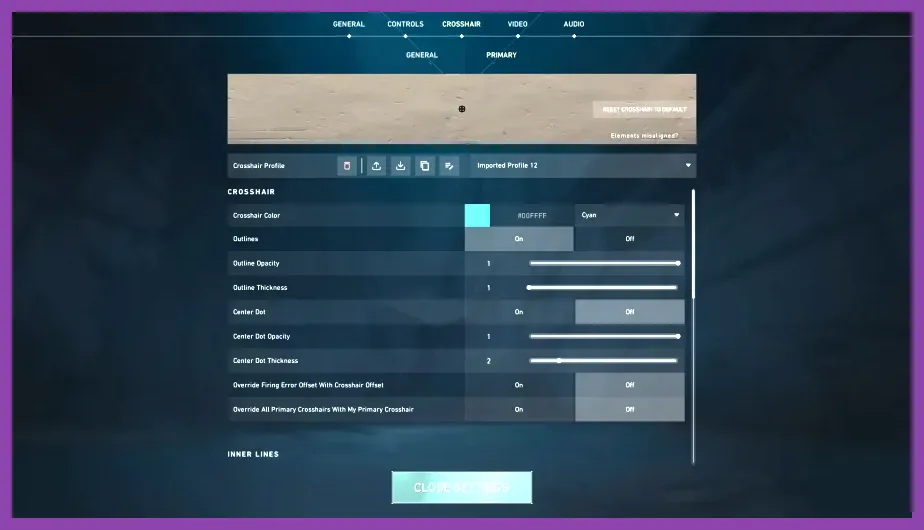Screen dimensions: 924x530
Task: Turn Outlines On
Action: [519, 239]
